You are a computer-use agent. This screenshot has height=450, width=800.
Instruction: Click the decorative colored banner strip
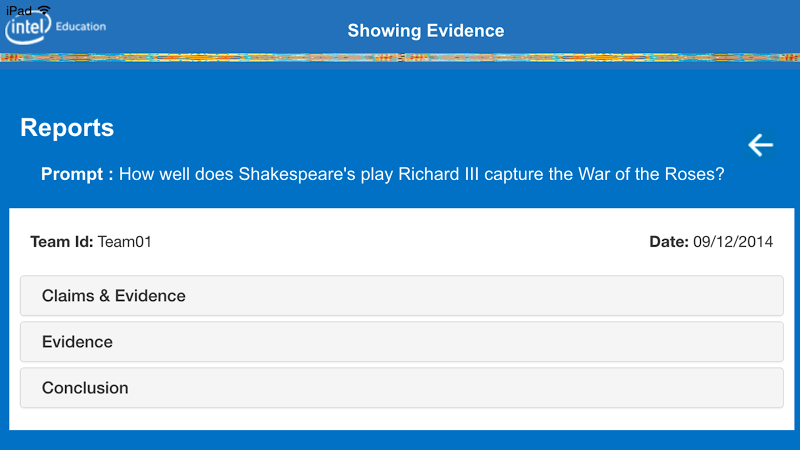[x=400, y=57]
